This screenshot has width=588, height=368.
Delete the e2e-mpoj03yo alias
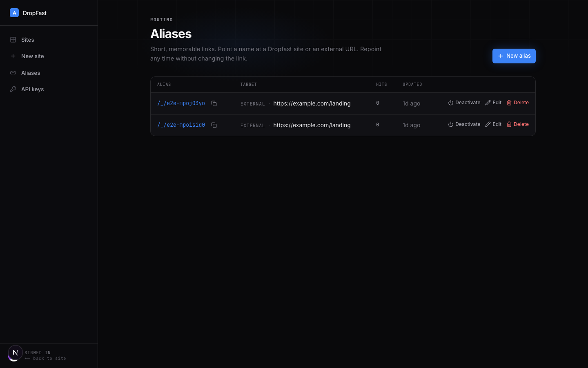coord(518,103)
